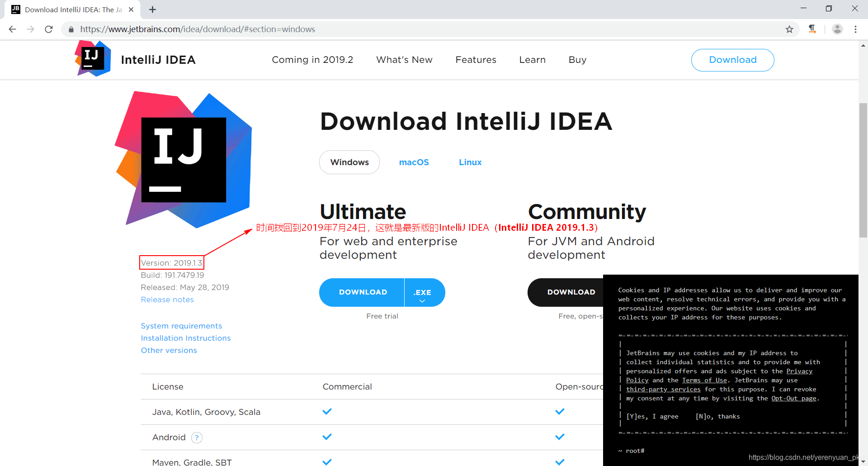The height and width of the screenshot is (466, 868).
Task: Open What's New in the navigation
Action: (404, 60)
